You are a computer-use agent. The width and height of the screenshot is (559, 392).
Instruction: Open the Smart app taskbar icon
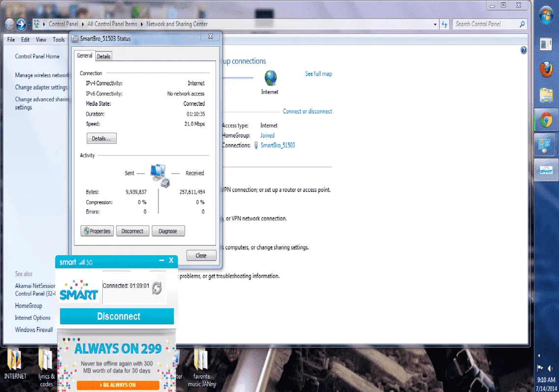pyautogui.click(x=546, y=170)
